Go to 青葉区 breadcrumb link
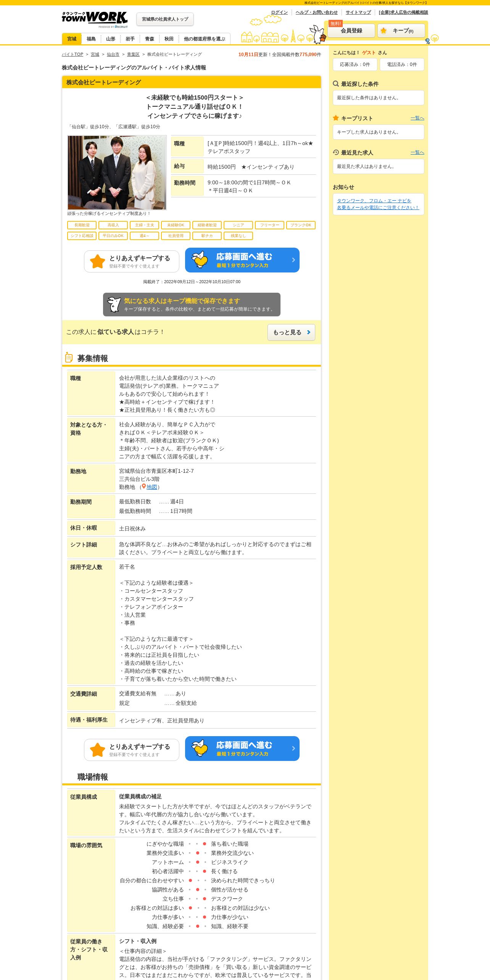This screenshot has height=980, width=490. coord(133,55)
